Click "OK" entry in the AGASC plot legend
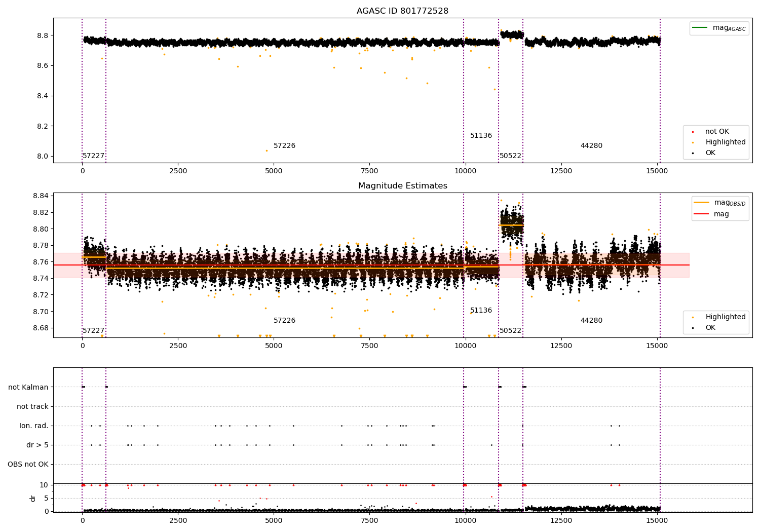The height and width of the screenshot is (532, 760). (x=710, y=153)
